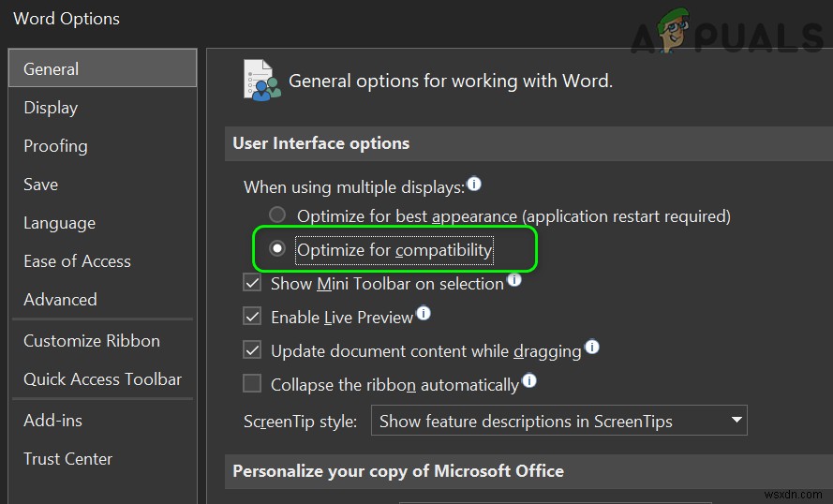
Task: Select Optimize for best appearance radio button
Action: click(277, 215)
